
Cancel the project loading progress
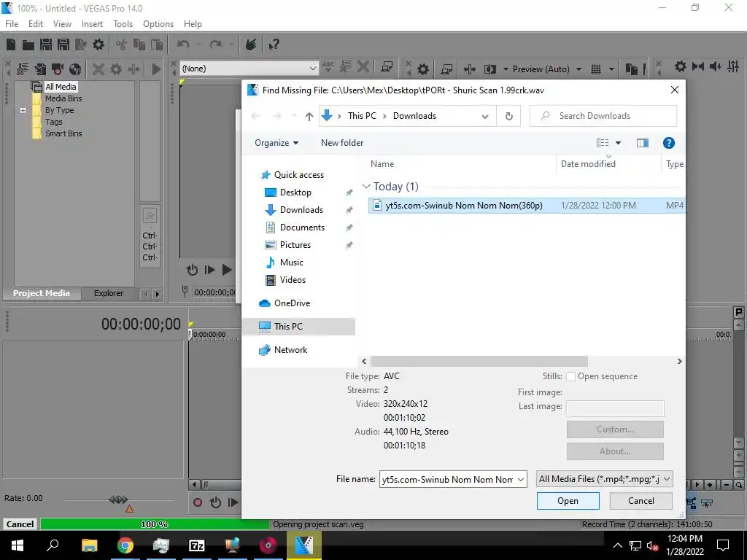[x=20, y=524]
